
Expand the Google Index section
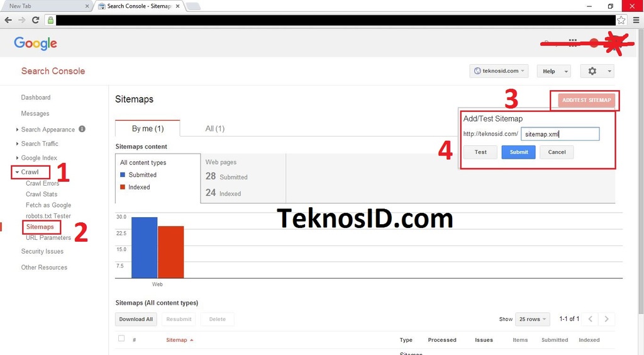click(17, 158)
